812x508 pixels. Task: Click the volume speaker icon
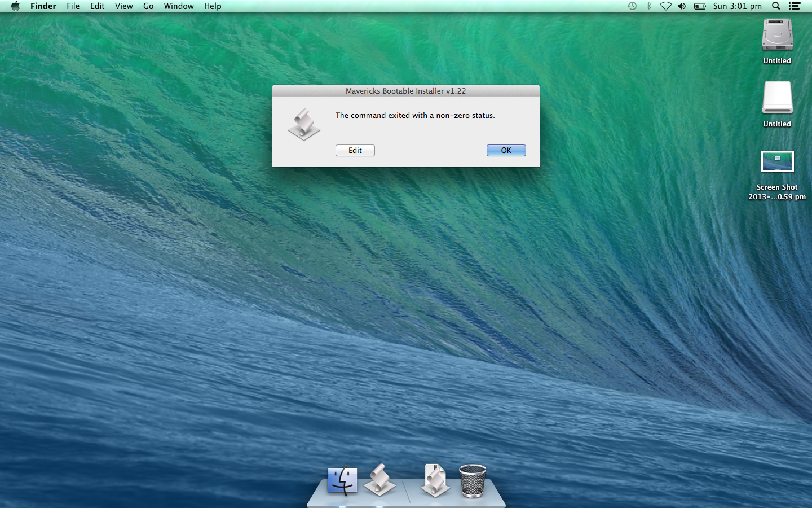tap(682, 6)
